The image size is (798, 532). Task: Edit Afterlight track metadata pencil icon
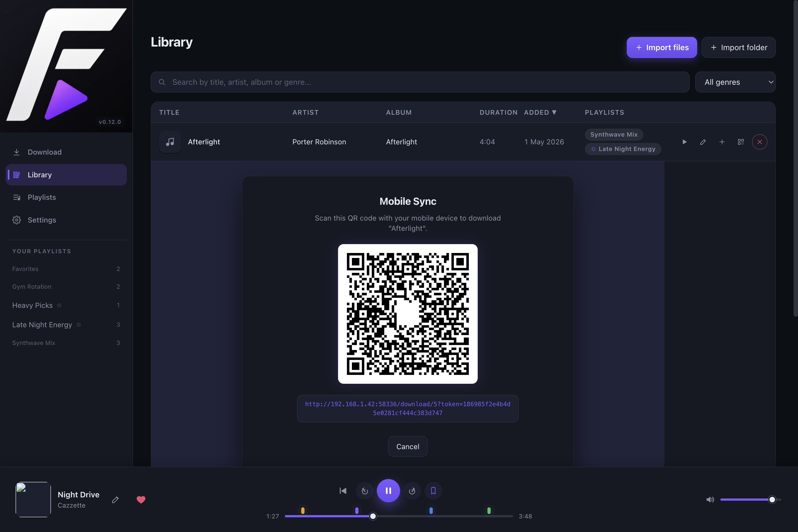pos(703,142)
